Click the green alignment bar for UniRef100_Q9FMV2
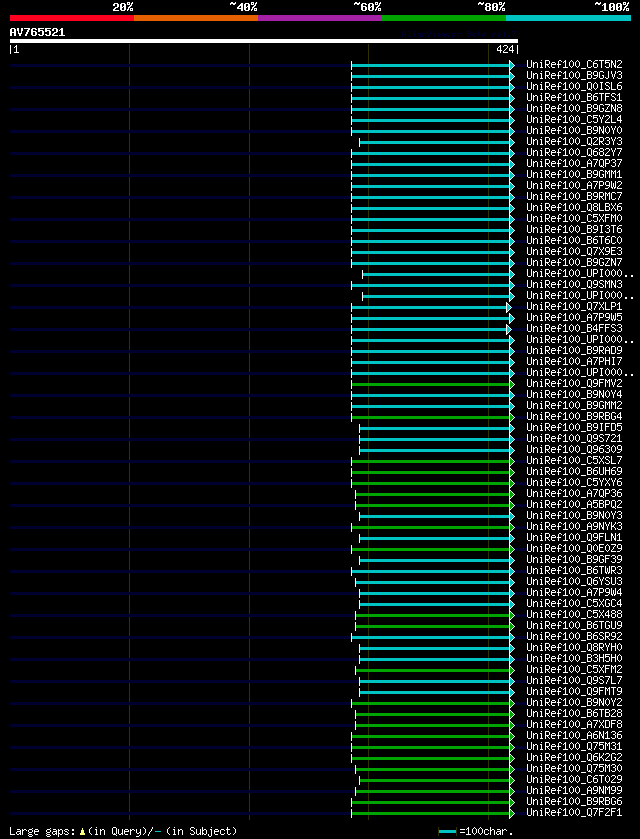This screenshot has height=839, width=640. pyautogui.click(x=431, y=384)
